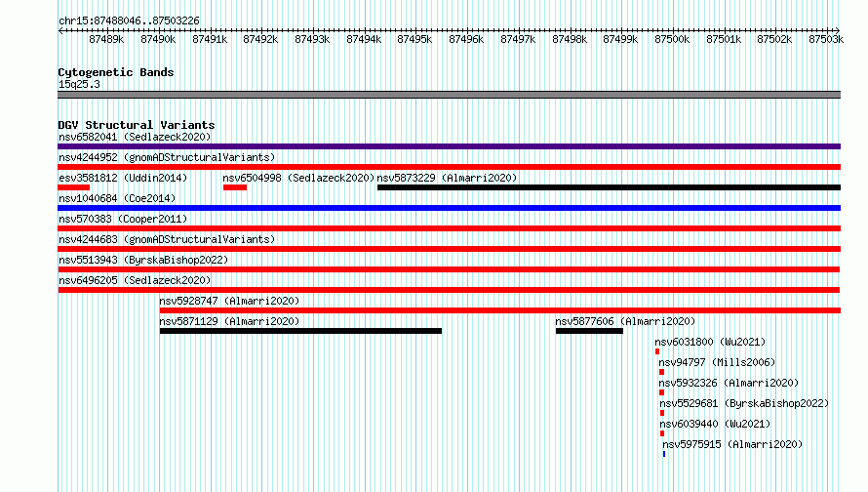Click the 87499k ruler tick label

click(620, 39)
